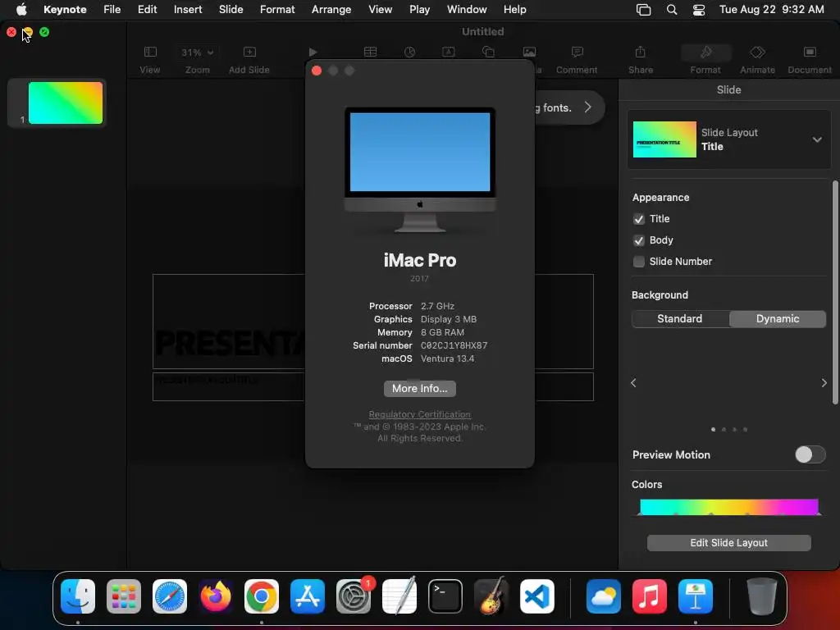This screenshot has width=840, height=630.
Task: Click the Edit Slide Layout button
Action: tap(728, 543)
